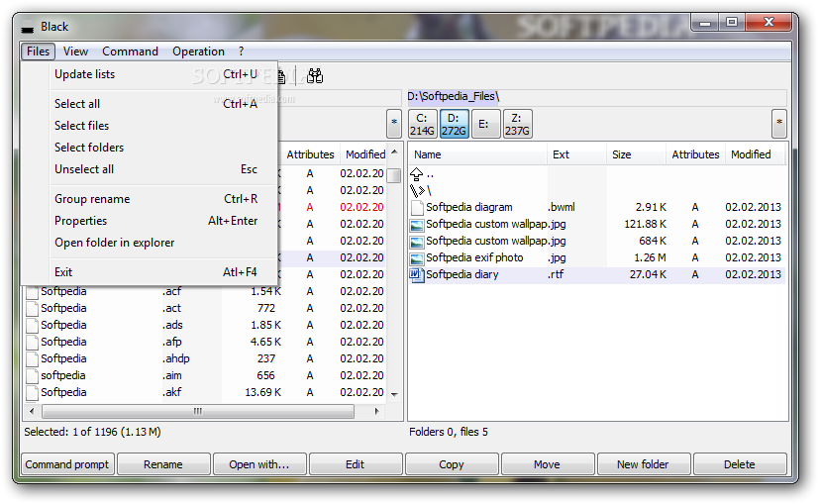819x504 pixels.
Task: Switch to drive Z: 237G
Action: 517,125
